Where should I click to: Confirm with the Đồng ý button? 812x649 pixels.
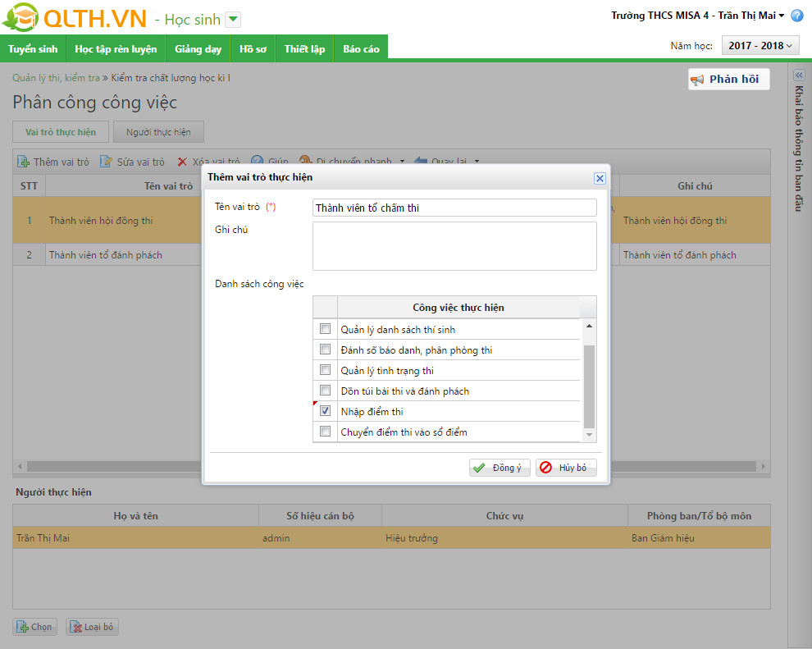coord(500,468)
